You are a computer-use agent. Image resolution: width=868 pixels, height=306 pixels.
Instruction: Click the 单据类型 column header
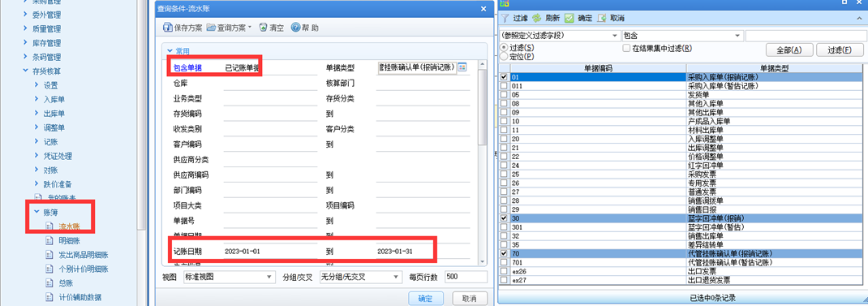coord(775,69)
